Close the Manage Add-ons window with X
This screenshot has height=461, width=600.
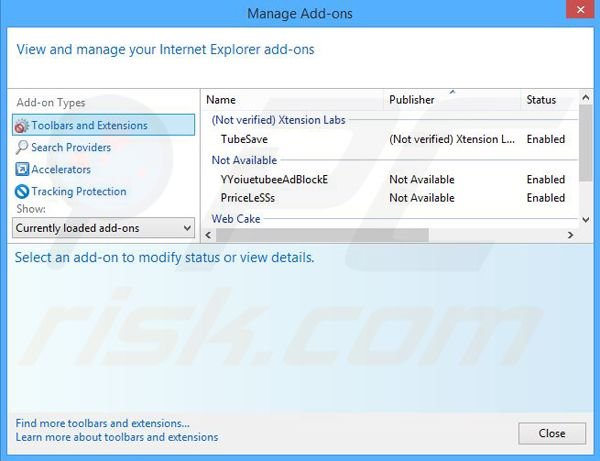(x=580, y=9)
